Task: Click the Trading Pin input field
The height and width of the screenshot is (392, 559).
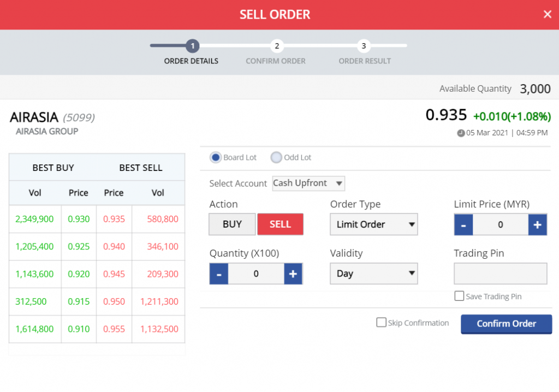Action: (500, 274)
